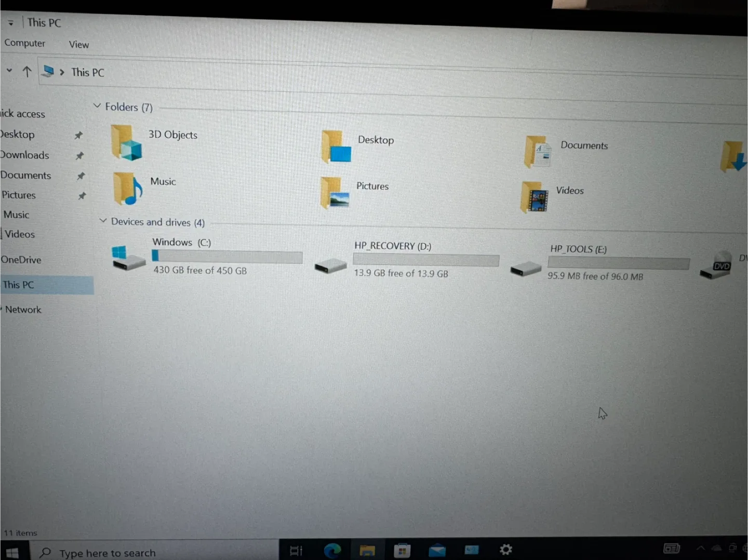Expand the address bar dropdown arrow
748x560 pixels.
click(x=9, y=70)
